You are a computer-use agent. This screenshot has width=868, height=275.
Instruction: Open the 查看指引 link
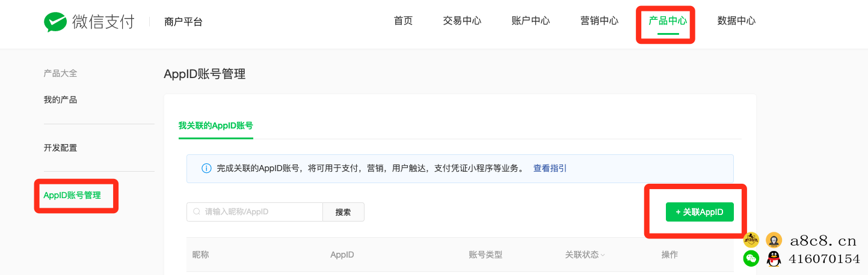point(550,169)
